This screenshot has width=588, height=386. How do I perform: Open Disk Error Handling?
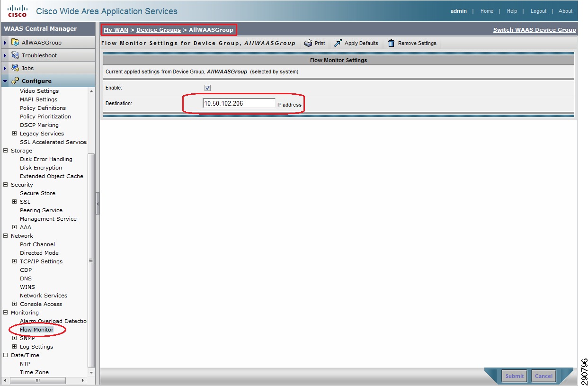click(x=46, y=159)
